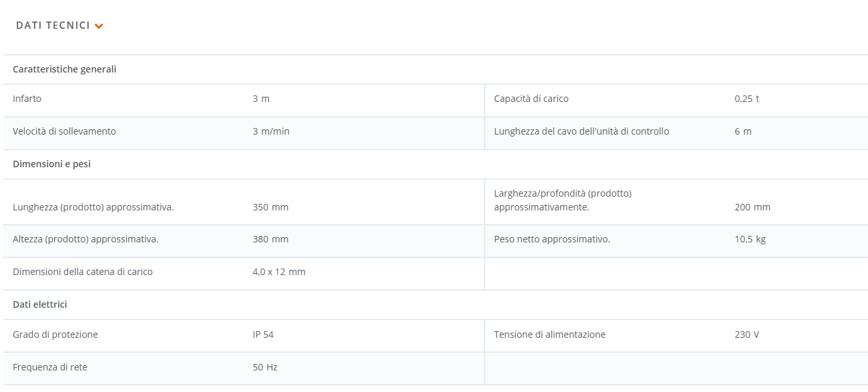Click the Infarto row label
This screenshot has height=392, width=868.
(x=27, y=99)
